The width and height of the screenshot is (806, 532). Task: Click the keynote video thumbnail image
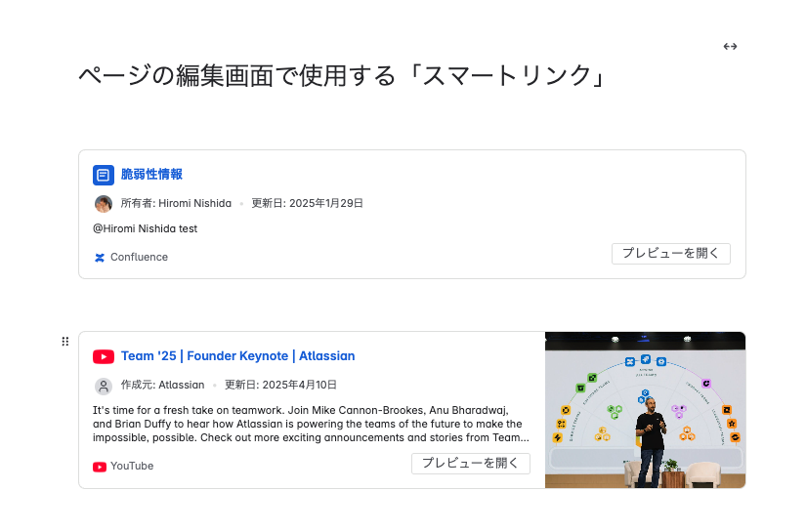pyautogui.click(x=645, y=410)
